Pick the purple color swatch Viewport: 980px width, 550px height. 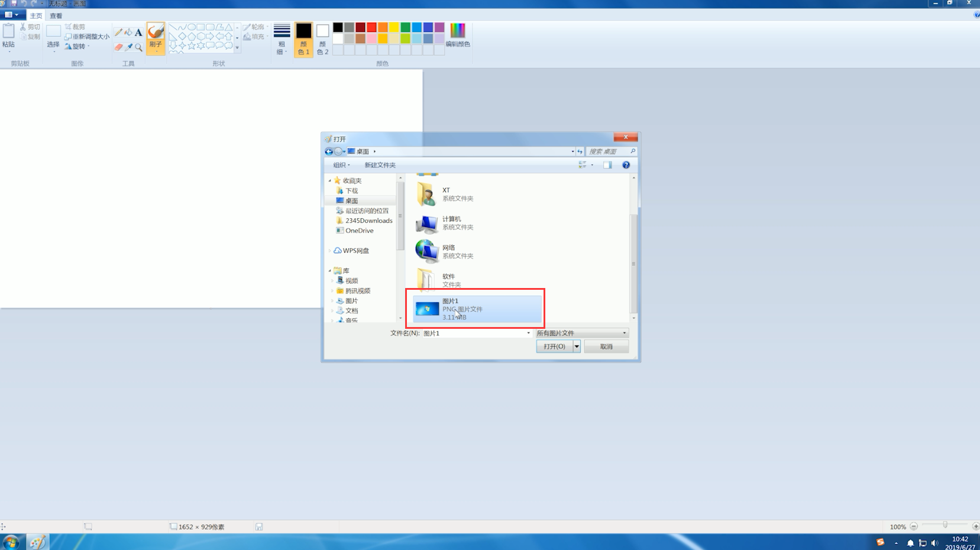(x=439, y=27)
